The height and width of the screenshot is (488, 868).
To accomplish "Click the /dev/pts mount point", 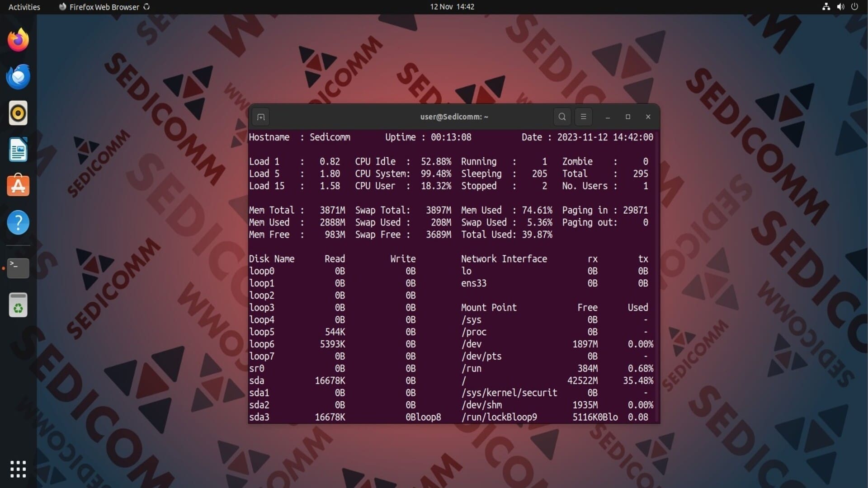I will (481, 356).
